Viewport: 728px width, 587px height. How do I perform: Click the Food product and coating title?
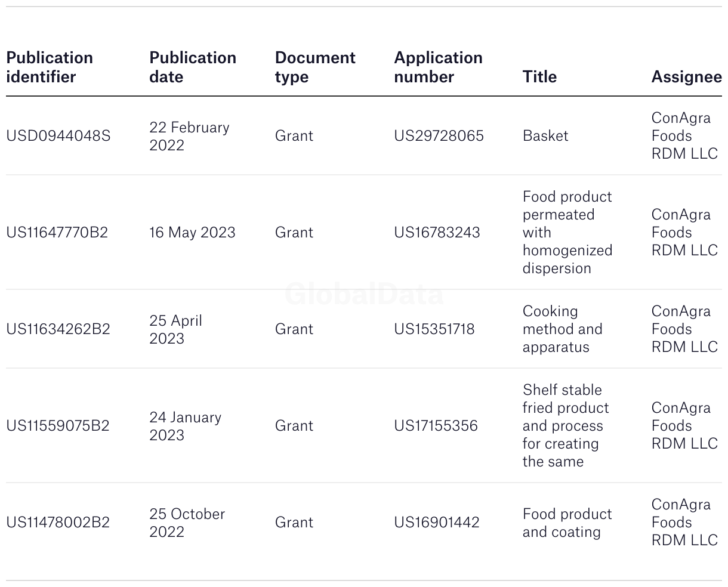point(567,523)
